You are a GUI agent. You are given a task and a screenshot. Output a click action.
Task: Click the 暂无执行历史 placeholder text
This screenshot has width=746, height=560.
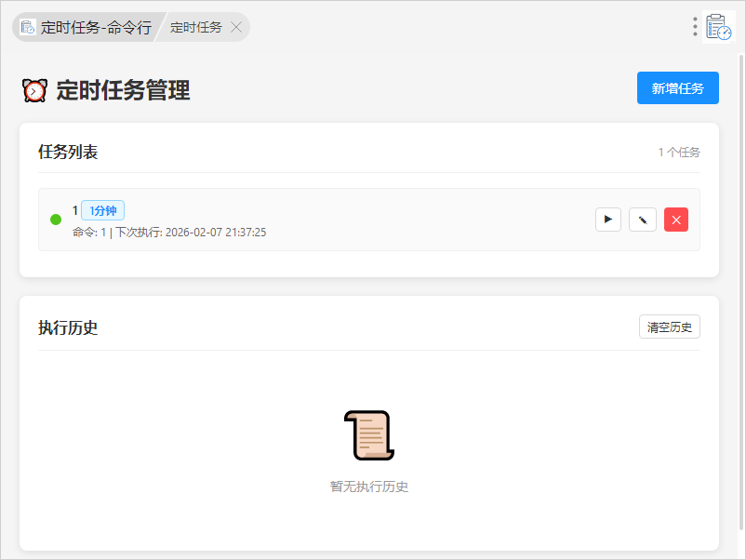369,487
